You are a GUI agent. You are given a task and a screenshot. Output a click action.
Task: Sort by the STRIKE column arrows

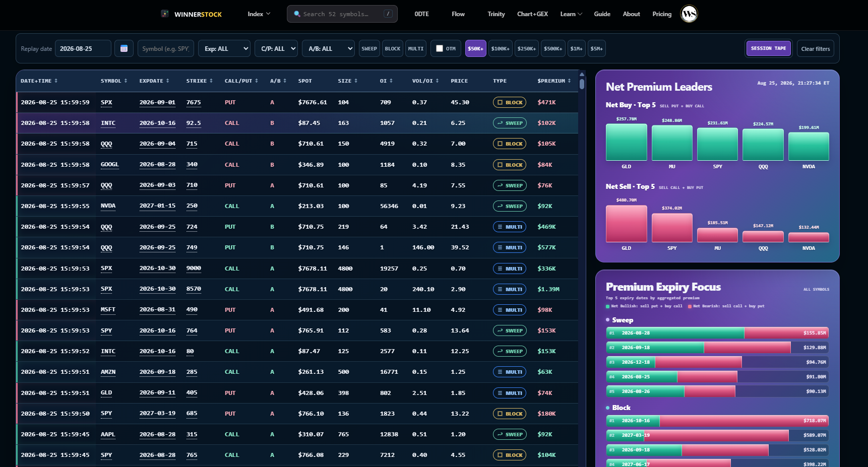[211, 81]
